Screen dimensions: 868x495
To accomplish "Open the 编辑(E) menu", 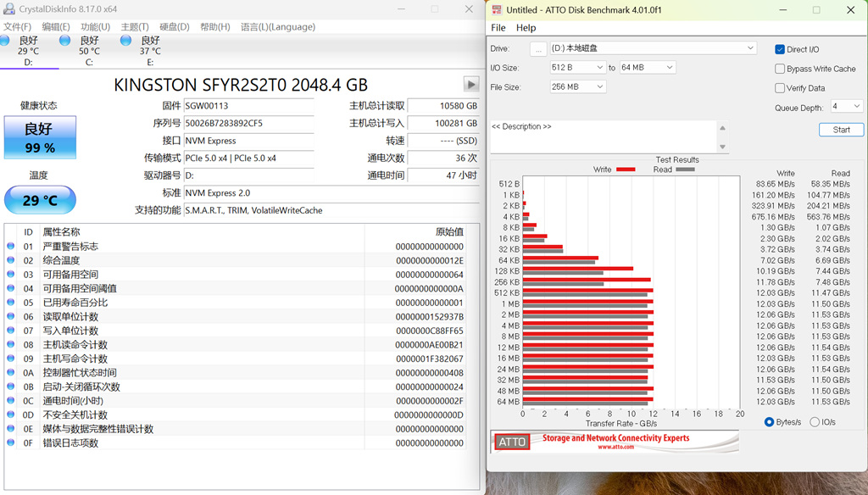I will pos(56,26).
